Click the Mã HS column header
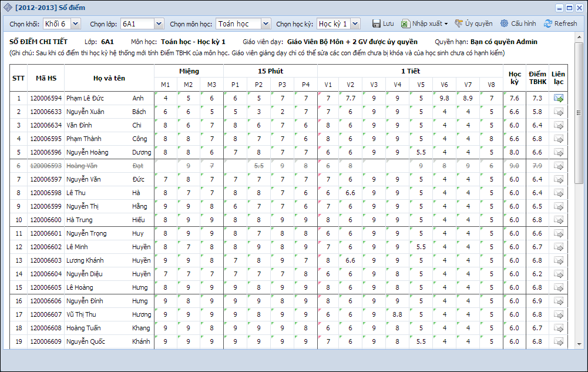 (45, 78)
